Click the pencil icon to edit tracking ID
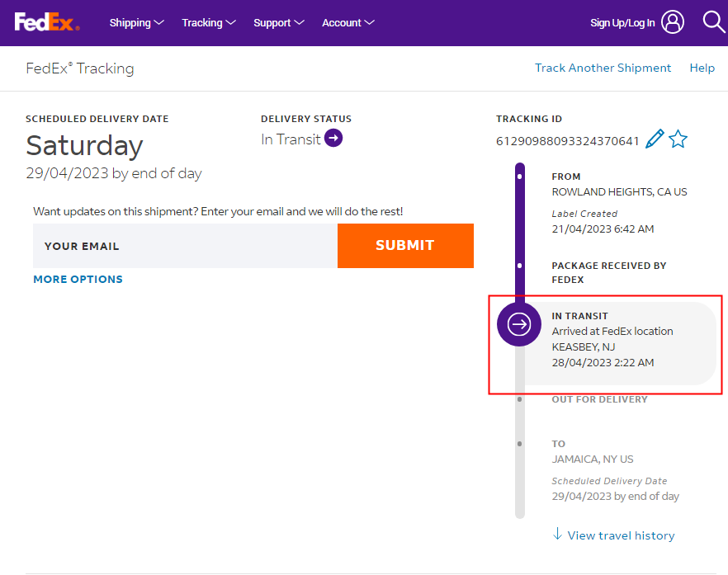Screen dimensions: 728x575 (x=655, y=139)
